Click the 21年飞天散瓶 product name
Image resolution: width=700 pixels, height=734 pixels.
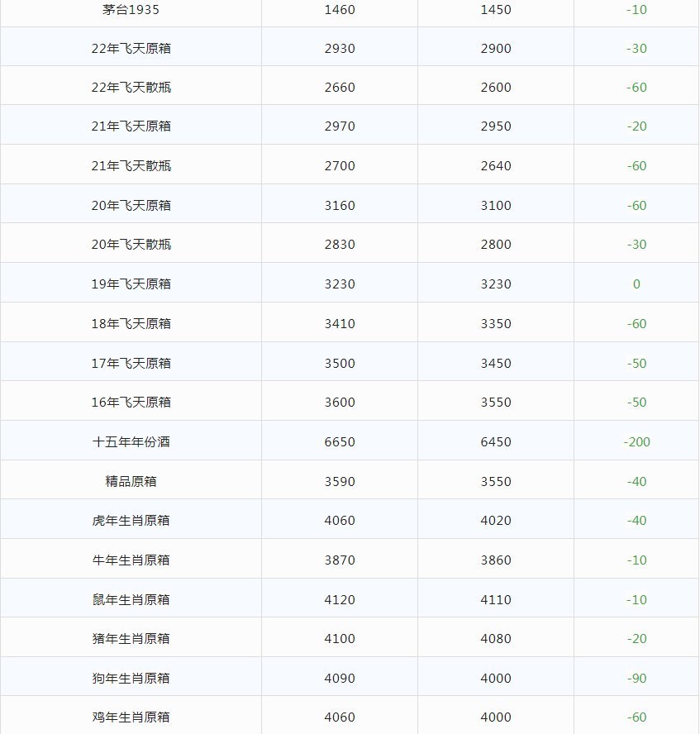(x=131, y=166)
